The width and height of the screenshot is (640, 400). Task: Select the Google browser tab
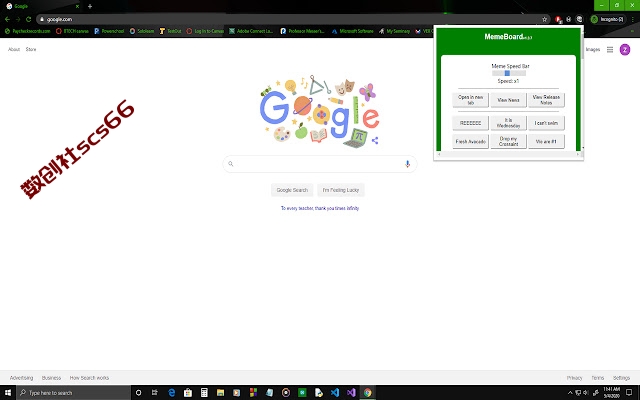coord(41,6)
